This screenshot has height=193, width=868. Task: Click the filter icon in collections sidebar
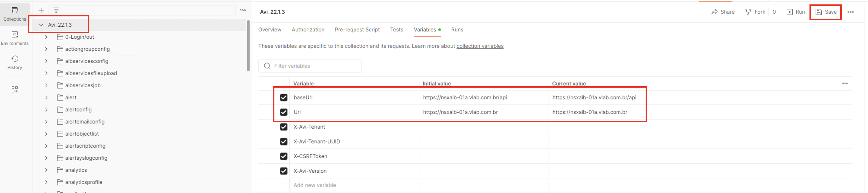click(x=56, y=10)
